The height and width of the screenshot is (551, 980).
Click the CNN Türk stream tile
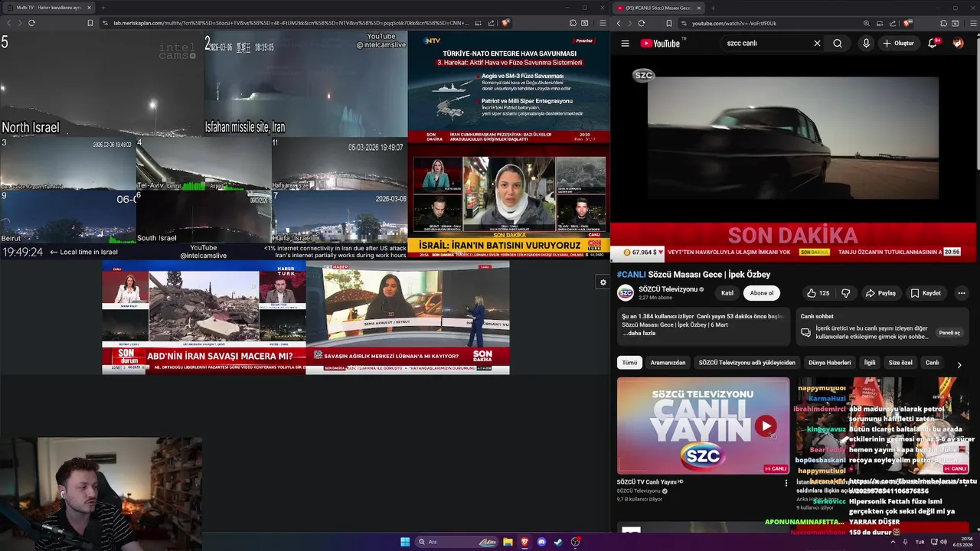pos(508,201)
